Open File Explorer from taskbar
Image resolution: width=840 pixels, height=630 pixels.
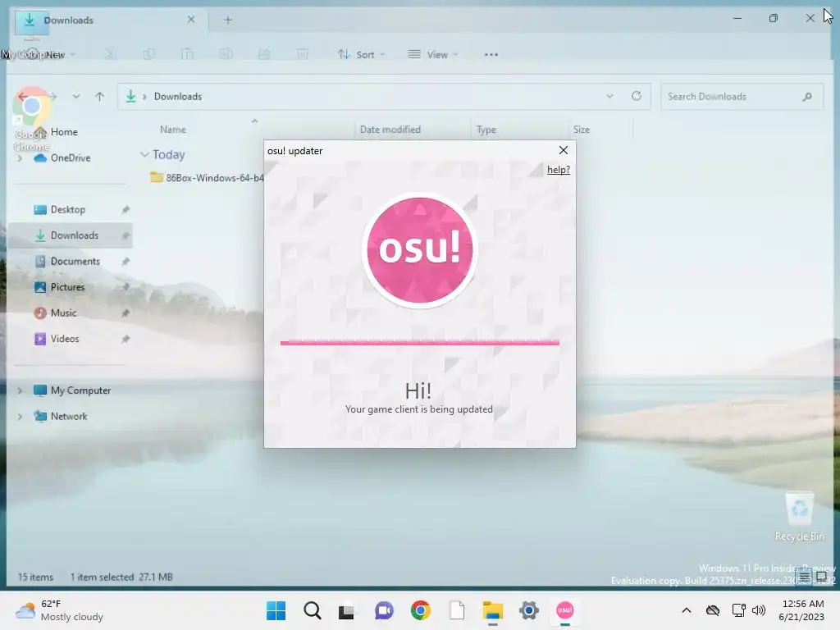pyautogui.click(x=492, y=610)
